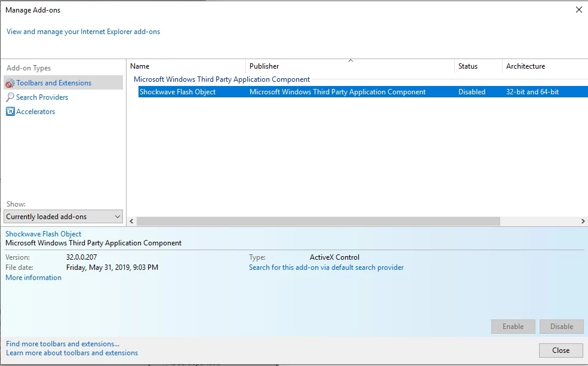Image resolution: width=588 pixels, height=366 pixels.
Task: Click the left arrow of horizontal scrollbar
Action: click(x=131, y=222)
